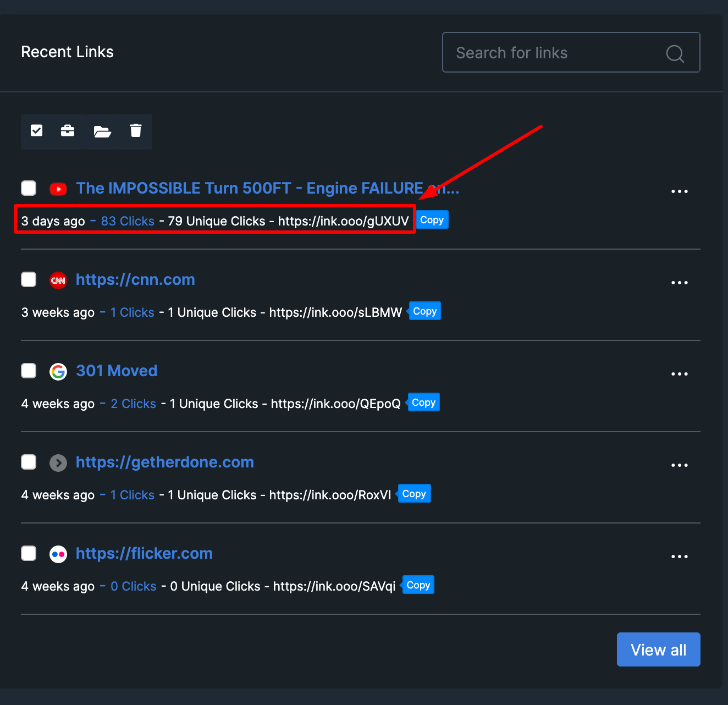Open the three-dot menu for IMPOSSIBLE Turn link
The height and width of the screenshot is (705, 728).
(680, 191)
